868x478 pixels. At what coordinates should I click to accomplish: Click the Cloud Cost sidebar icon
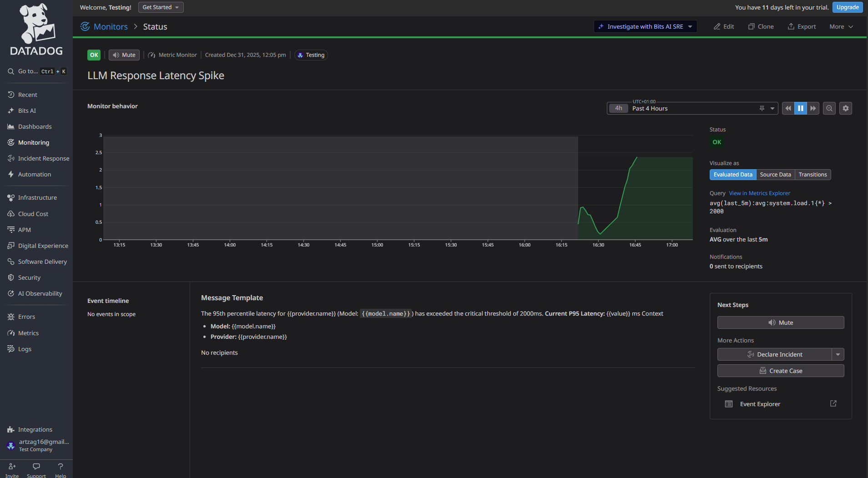click(x=11, y=214)
